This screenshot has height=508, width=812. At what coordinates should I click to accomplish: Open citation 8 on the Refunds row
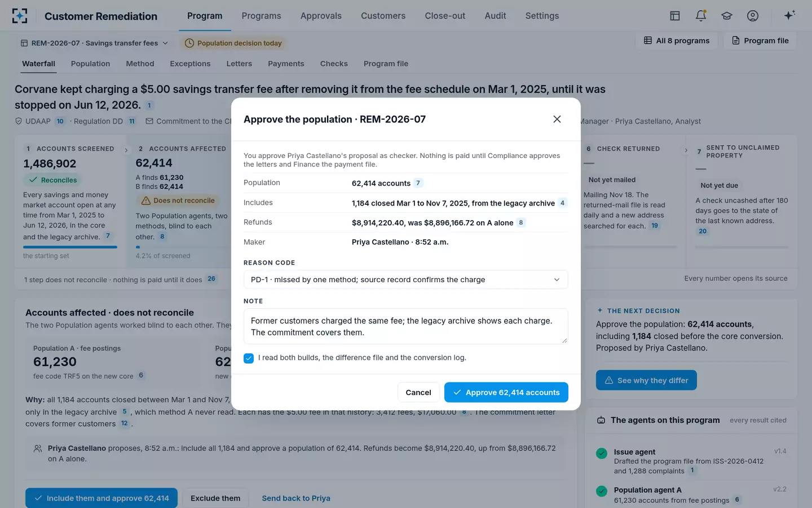coord(521,222)
